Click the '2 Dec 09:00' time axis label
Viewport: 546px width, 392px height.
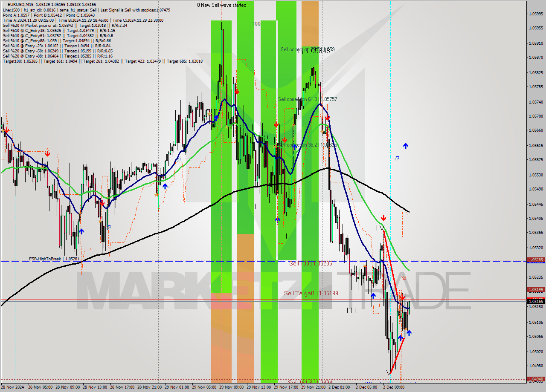coord(394,387)
